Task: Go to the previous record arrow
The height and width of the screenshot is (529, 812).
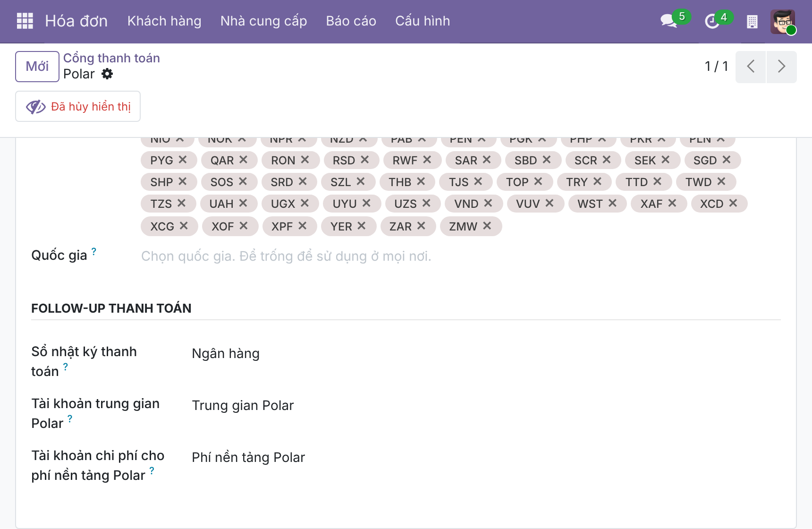Action: click(x=751, y=67)
